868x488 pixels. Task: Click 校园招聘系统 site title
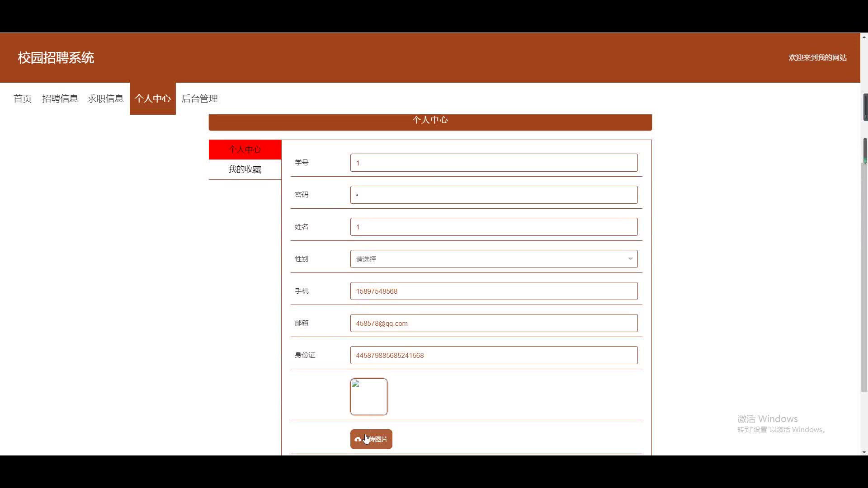click(x=56, y=58)
